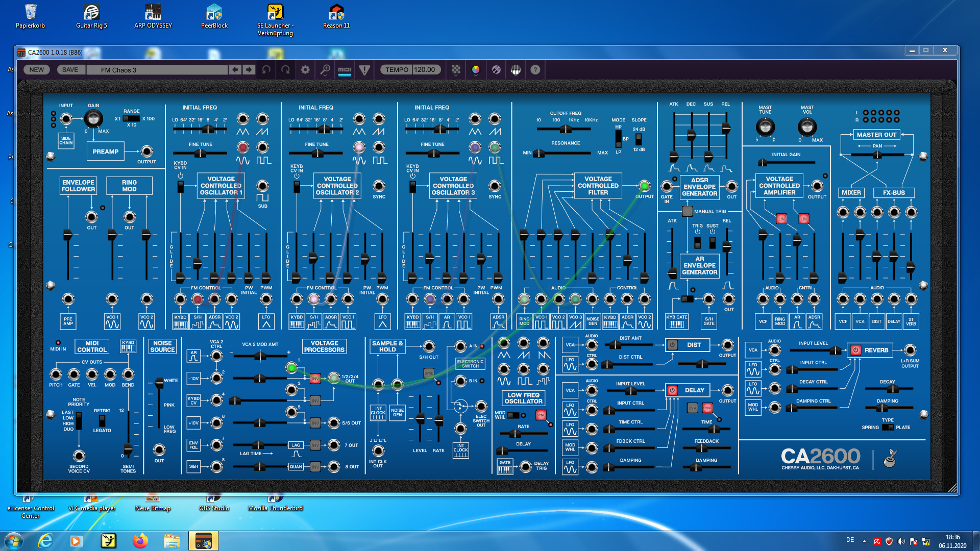
Task: Click the PREAMP output jack
Action: (146, 151)
